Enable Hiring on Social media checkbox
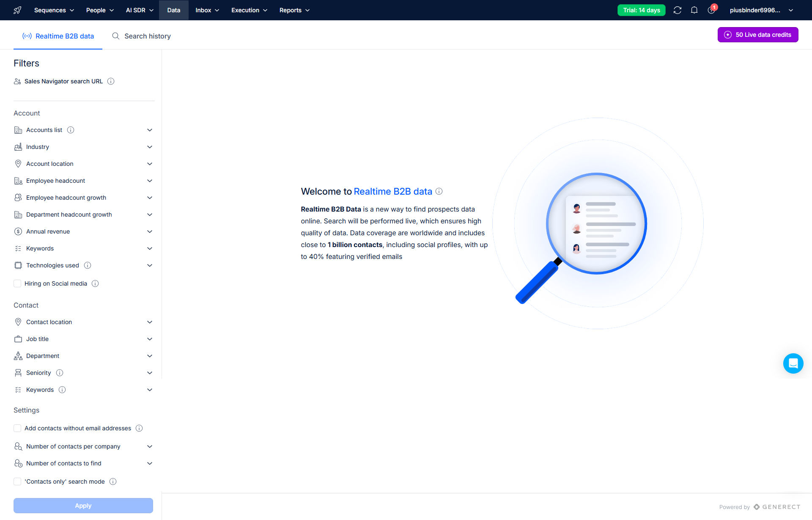The image size is (812, 520). click(x=17, y=283)
